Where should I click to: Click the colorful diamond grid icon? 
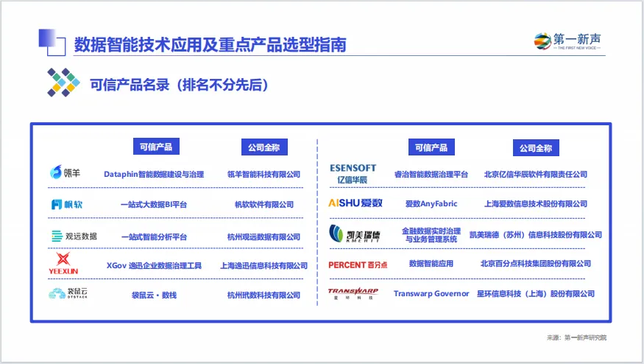(x=63, y=83)
